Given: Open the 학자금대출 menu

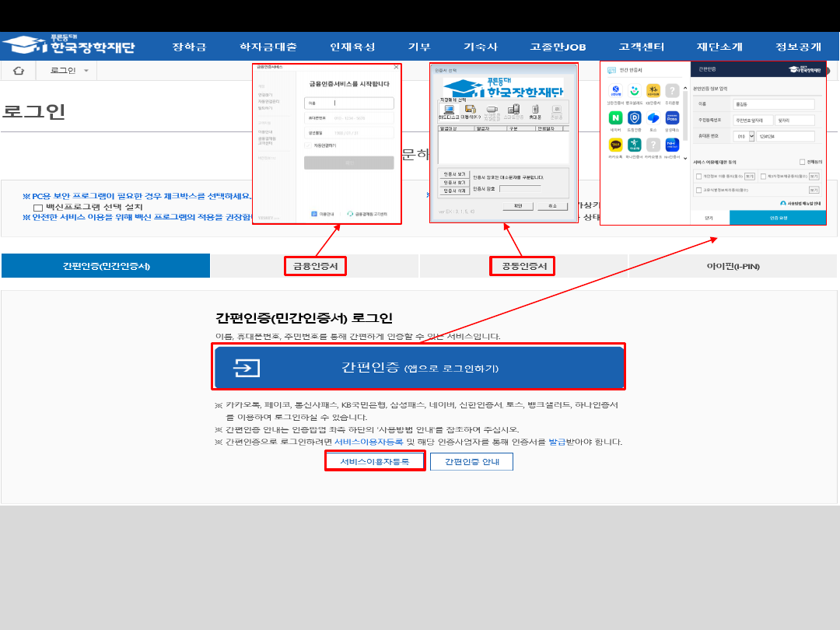Looking at the screenshot, I should click(x=268, y=47).
